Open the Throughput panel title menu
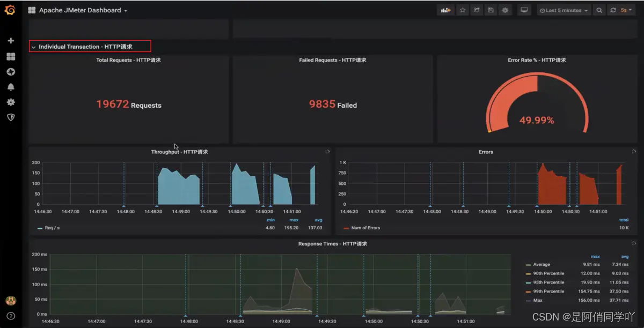Viewport: 644px width, 328px height. [x=179, y=152]
